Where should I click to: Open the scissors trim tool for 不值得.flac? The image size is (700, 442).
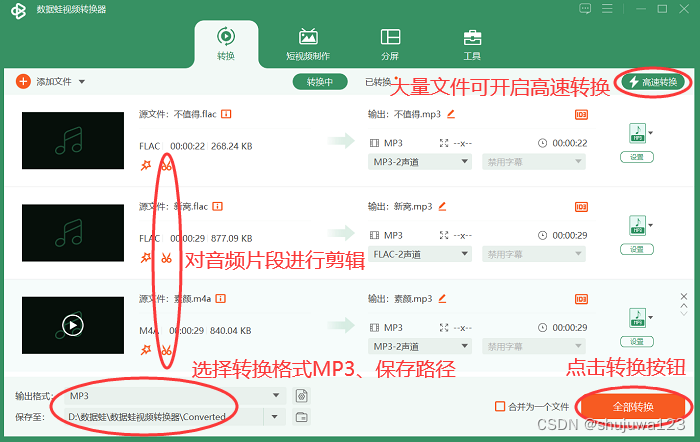(167, 166)
